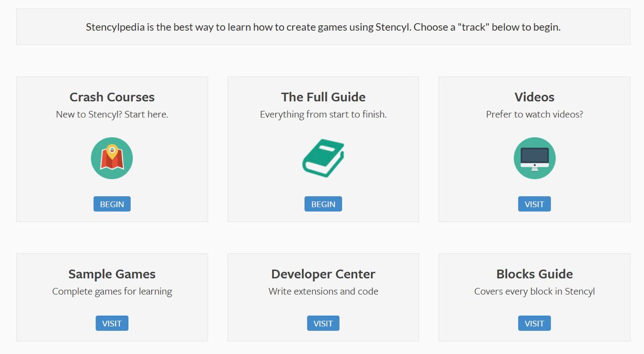Click VISIT in the Videos card

534,204
